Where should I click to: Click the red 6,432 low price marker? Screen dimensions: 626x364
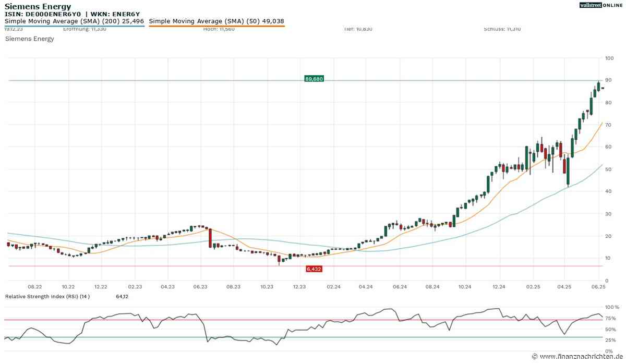pos(314,269)
